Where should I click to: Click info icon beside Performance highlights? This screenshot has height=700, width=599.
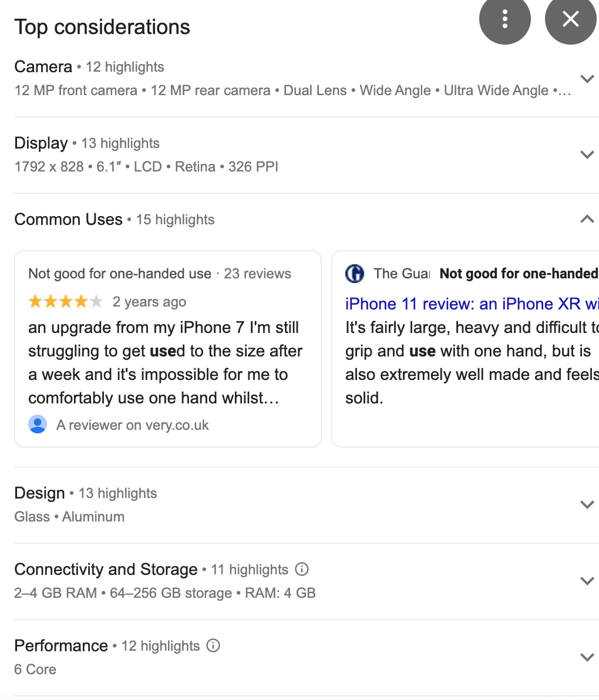pyautogui.click(x=213, y=645)
